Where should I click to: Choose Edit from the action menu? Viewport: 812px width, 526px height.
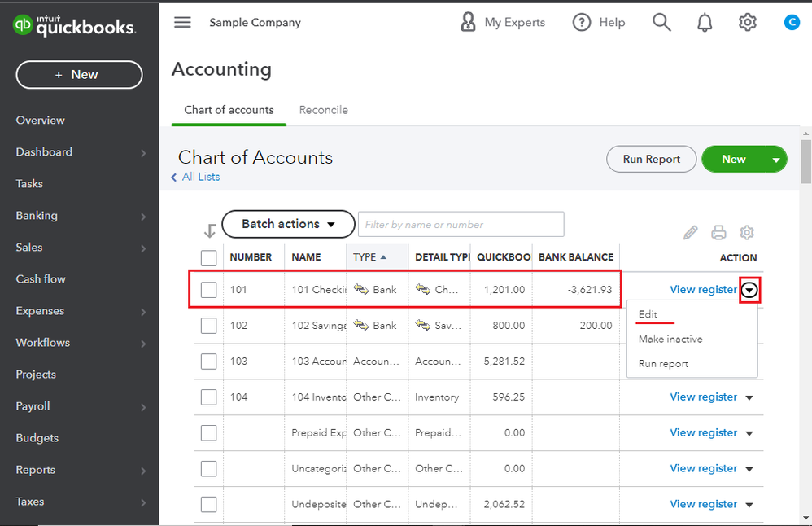[x=648, y=315]
